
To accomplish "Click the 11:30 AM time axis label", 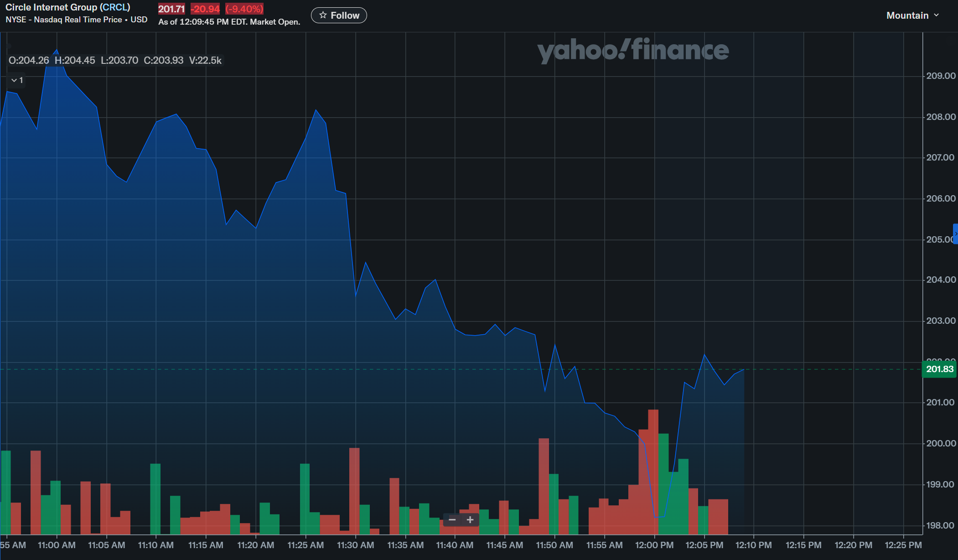I will click(355, 545).
